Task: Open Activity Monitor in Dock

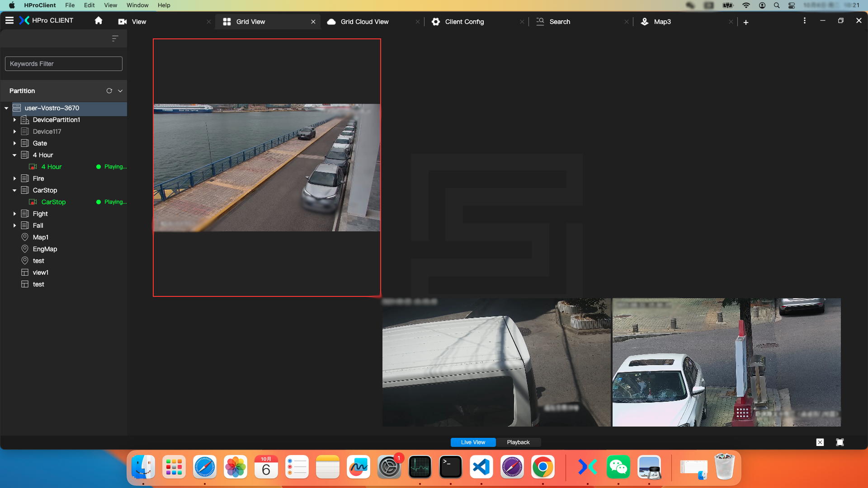Action: pos(420,467)
